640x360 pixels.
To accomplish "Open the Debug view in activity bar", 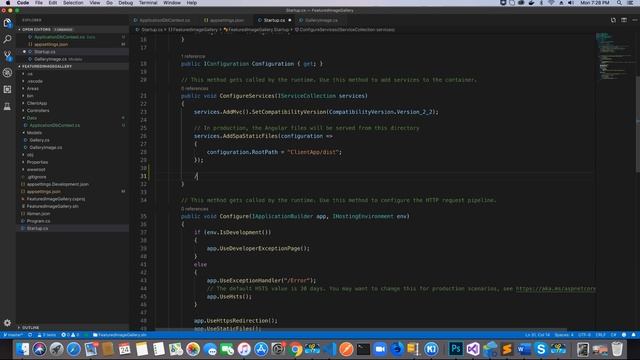I will [x=7, y=73].
